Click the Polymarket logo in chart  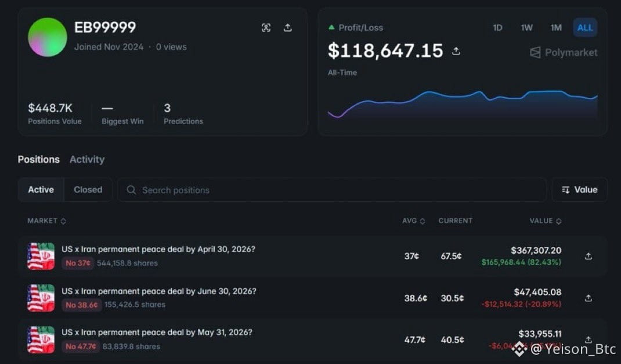click(563, 53)
